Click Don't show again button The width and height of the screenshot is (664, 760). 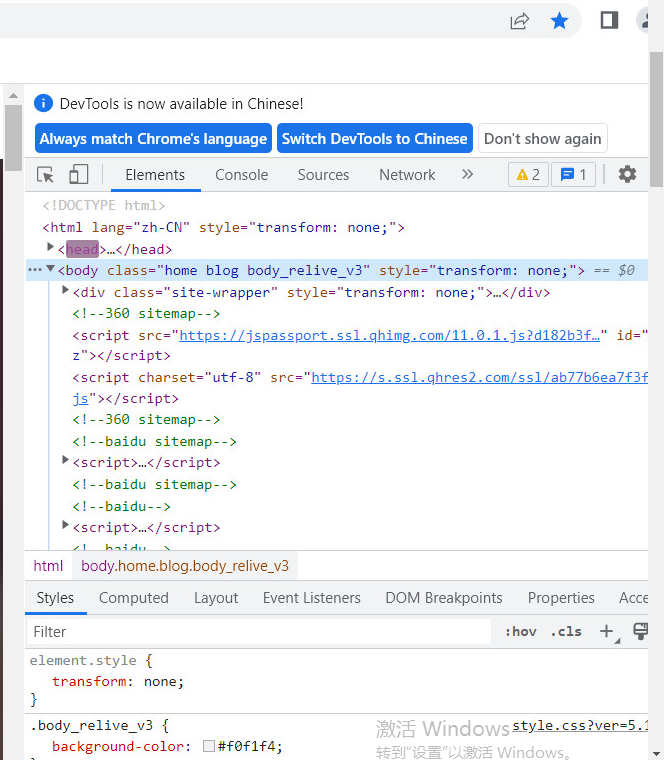click(543, 139)
